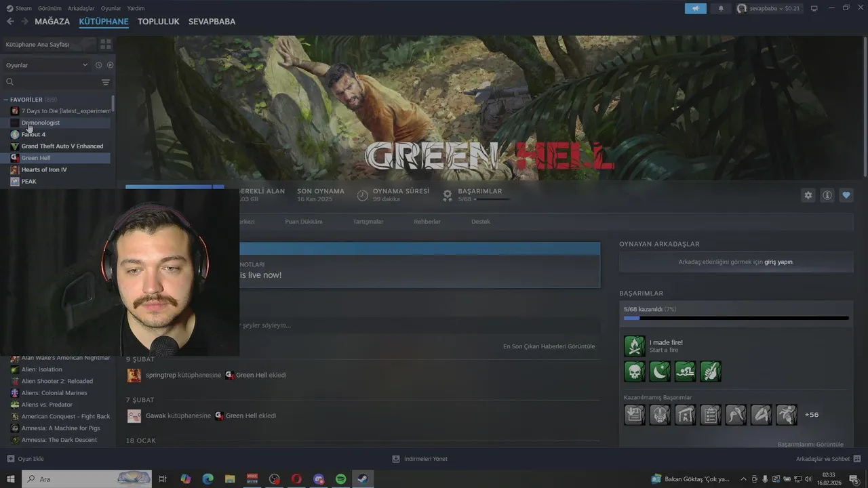Screen dimensions: 868x488
Task: Click the Oyun Ekle button
Action: tap(26, 459)
